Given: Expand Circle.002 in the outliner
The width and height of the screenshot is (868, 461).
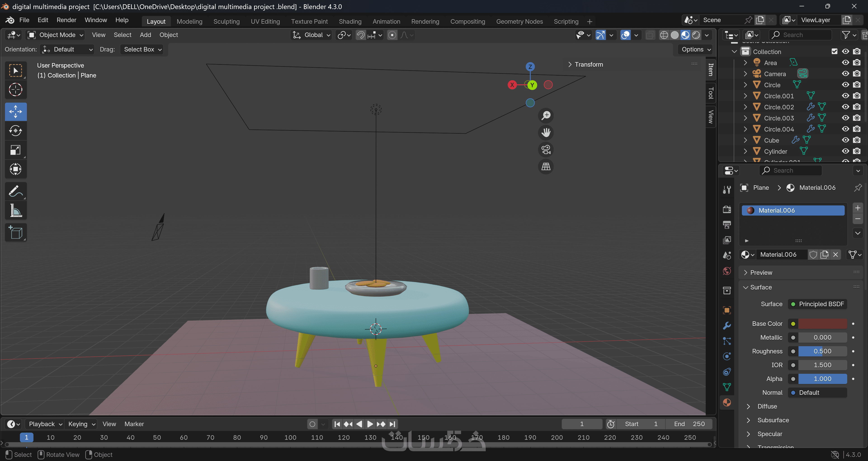Looking at the screenshot, I should click(745, 107).
